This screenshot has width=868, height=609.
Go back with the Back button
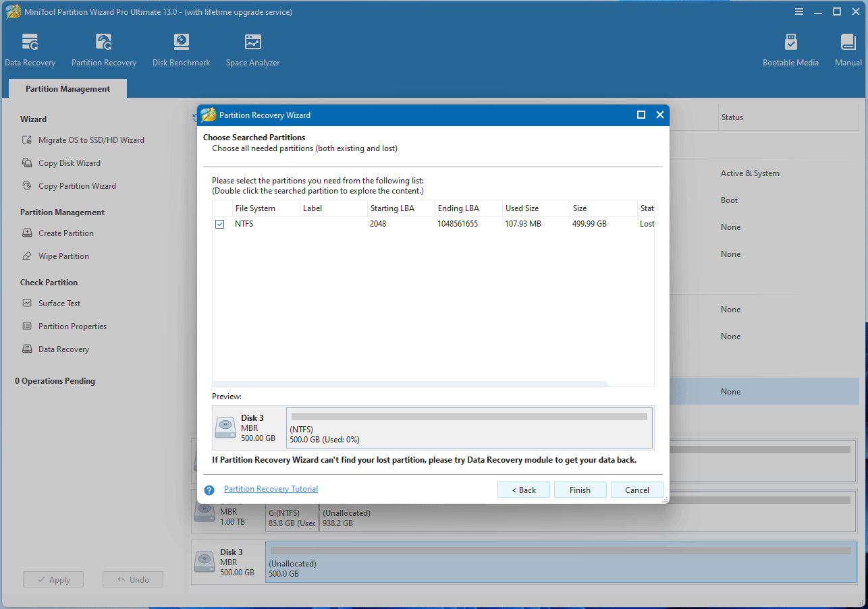pos(523,490)
